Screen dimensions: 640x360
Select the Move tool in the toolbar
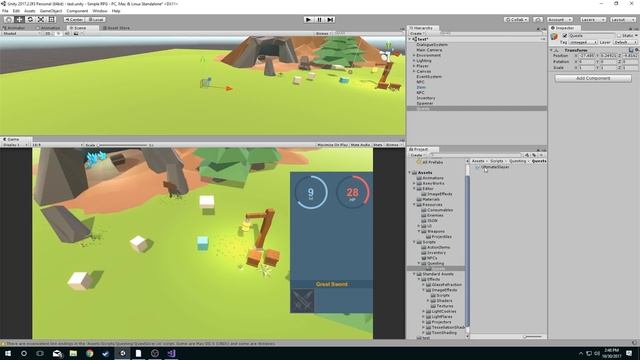coord(19,20)
